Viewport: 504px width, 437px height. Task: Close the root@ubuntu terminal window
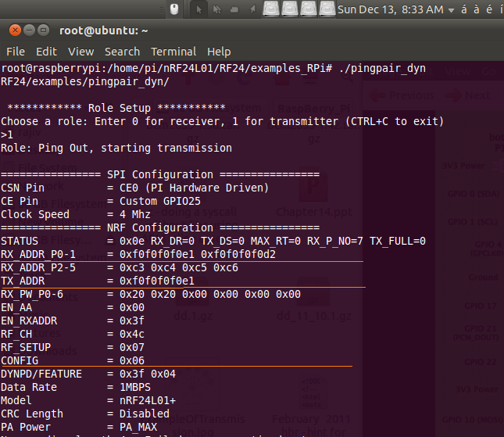(x=15, y=30)
